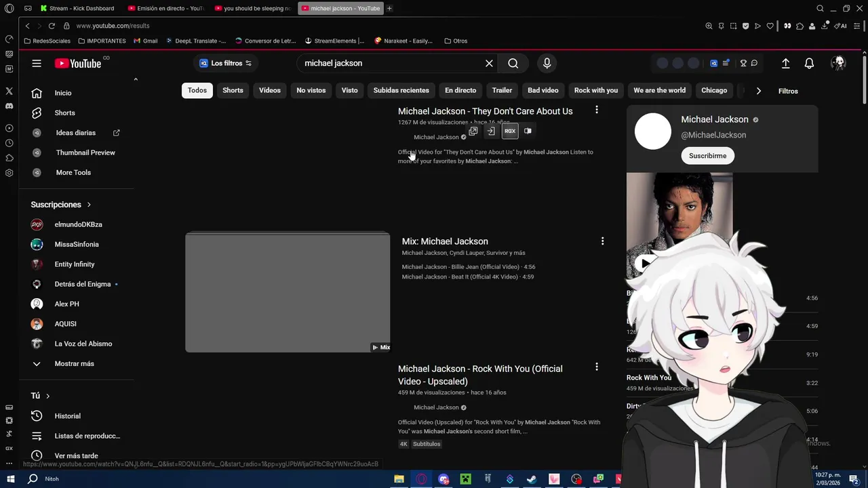The height and width of the screenshot is (488, 868).
Task: Open the extensions puzzle icon
Action: point(800,26)
